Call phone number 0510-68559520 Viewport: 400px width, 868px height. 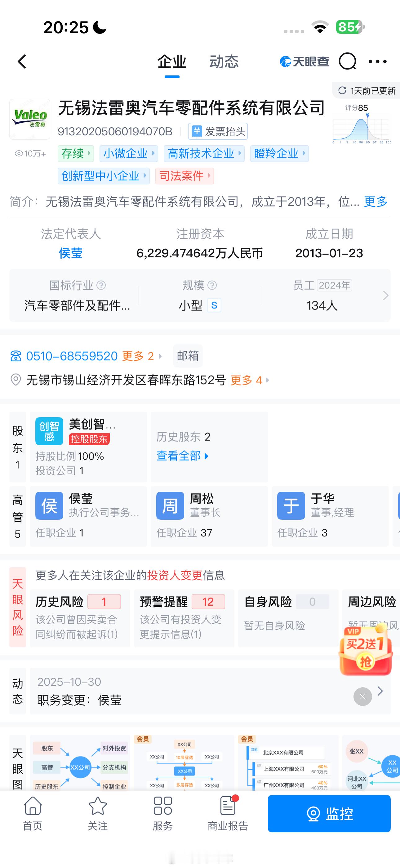tap(72, 356)
